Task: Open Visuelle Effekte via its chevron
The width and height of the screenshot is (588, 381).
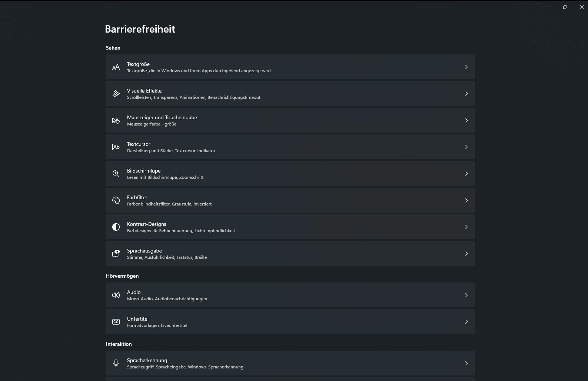Action: point(466,94)
